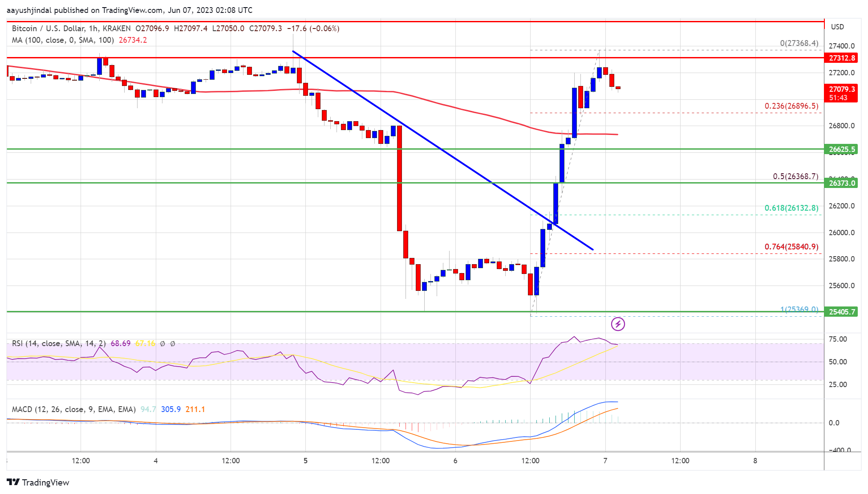868x494 pixels.
Task: Click the 25600.0 price axis tick
Action: click(841, 286)
